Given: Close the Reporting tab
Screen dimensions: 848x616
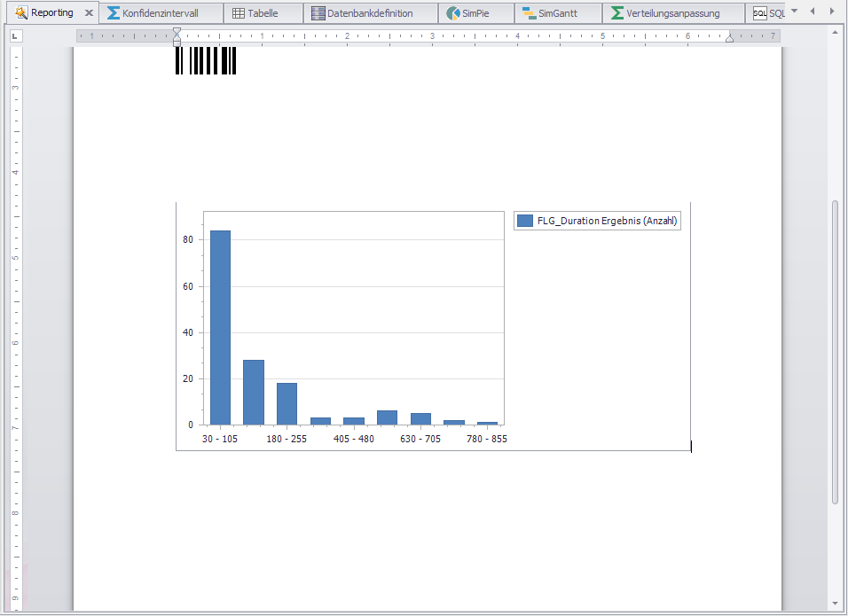Looking at the screenshot, I should point(90,13).
